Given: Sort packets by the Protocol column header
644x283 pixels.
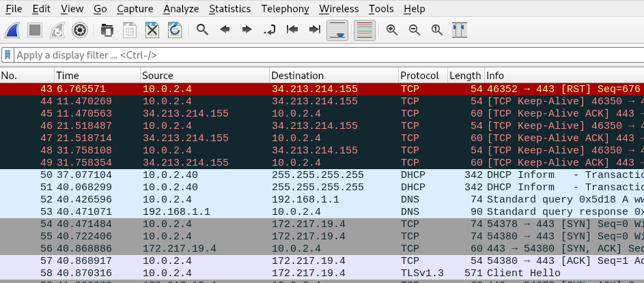Looking at the screenshot, I should pos(419,76).
